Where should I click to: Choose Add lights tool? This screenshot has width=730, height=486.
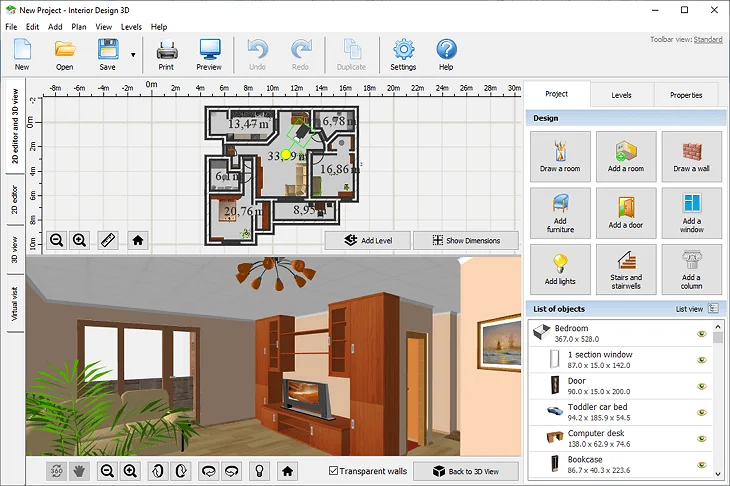point(560,270)
